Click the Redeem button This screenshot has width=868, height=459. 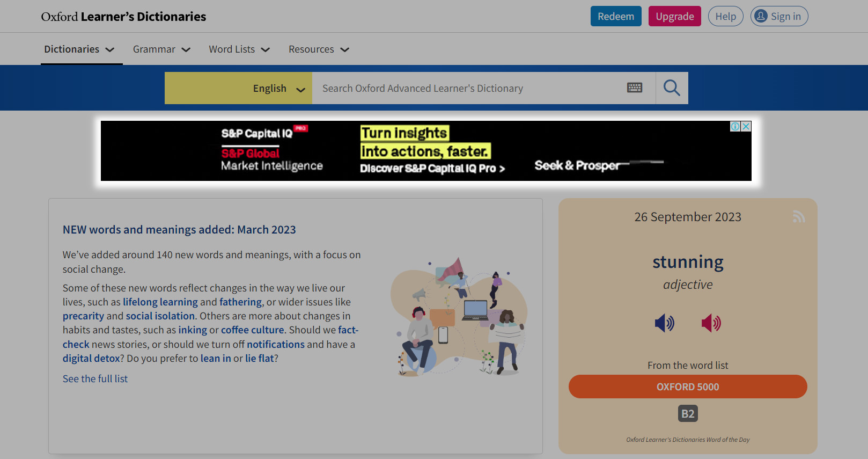(616, 16)
